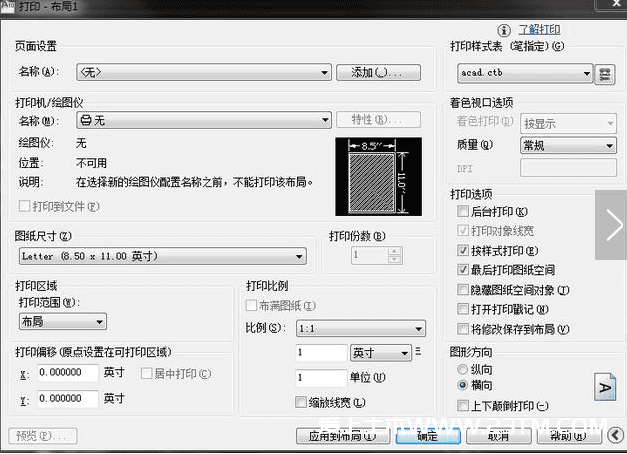
Task: Click the X offset input field
Action: (68, 373)
